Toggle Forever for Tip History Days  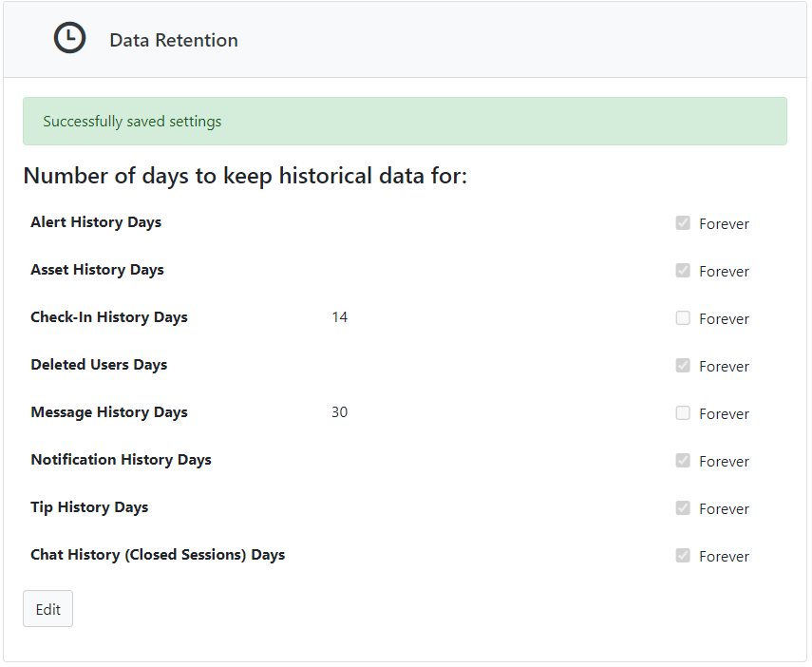point(682,507)
